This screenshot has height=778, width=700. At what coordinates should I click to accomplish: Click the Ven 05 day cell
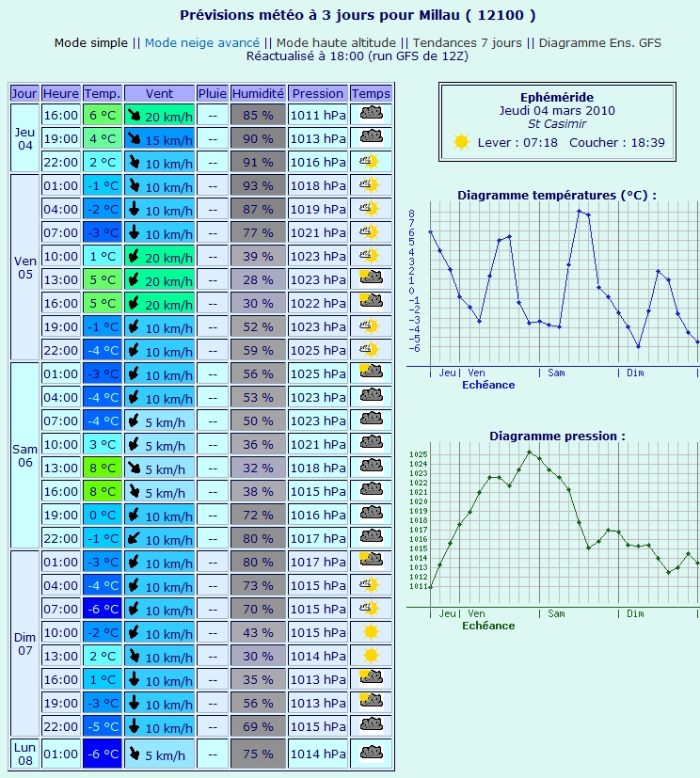pyautogui.click(x=24, y=267)
